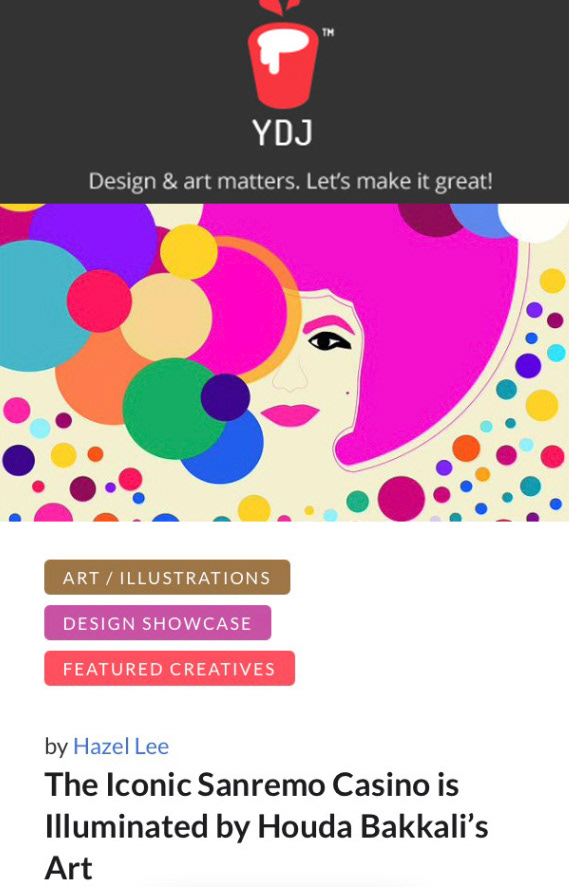Click the yellow circle above the peach circle

188,252
